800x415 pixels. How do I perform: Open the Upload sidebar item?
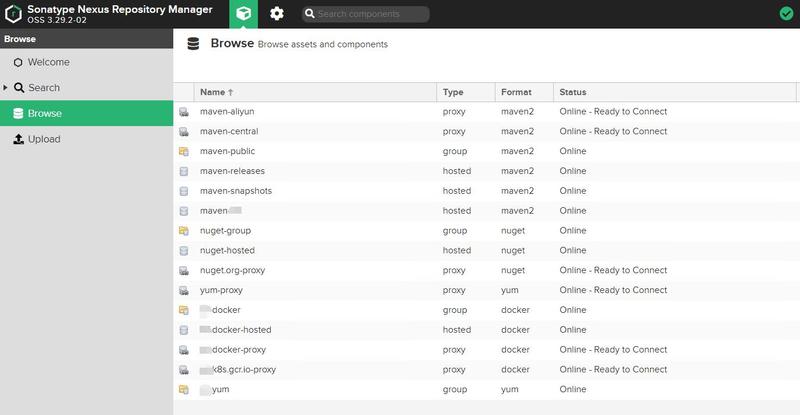(87, 139)
